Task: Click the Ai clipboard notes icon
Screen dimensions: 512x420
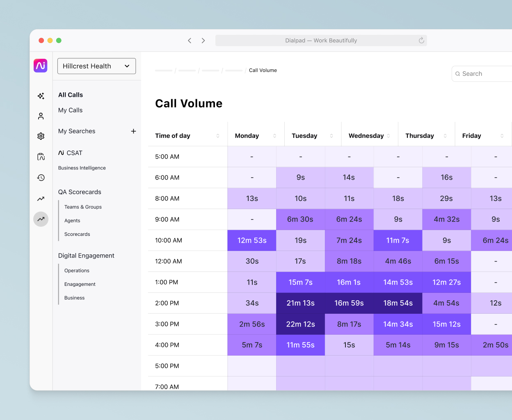Action: point(41,157)
